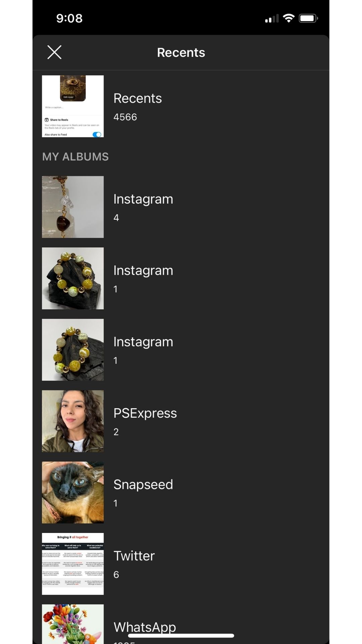
Task: Tap the battery indicator icon
Action: [309, 18]
